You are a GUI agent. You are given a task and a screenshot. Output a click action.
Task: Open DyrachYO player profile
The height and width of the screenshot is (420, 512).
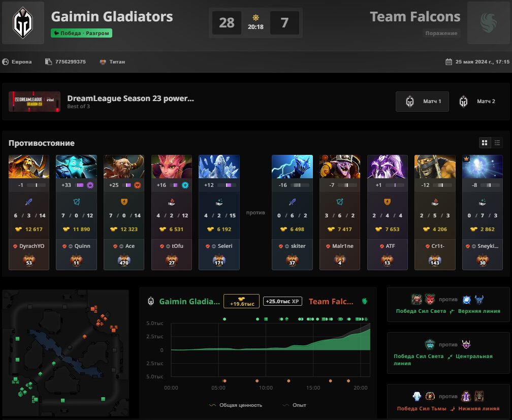(31, 246)
